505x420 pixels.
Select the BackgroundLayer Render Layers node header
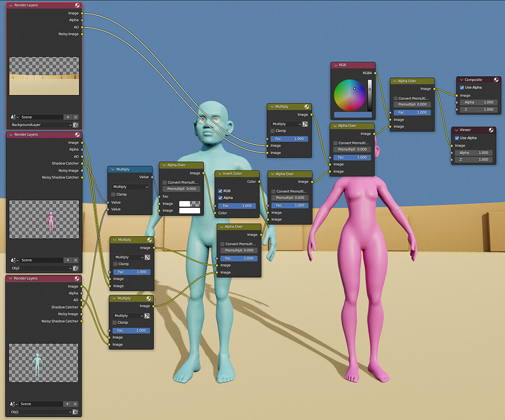pos(44,5)
